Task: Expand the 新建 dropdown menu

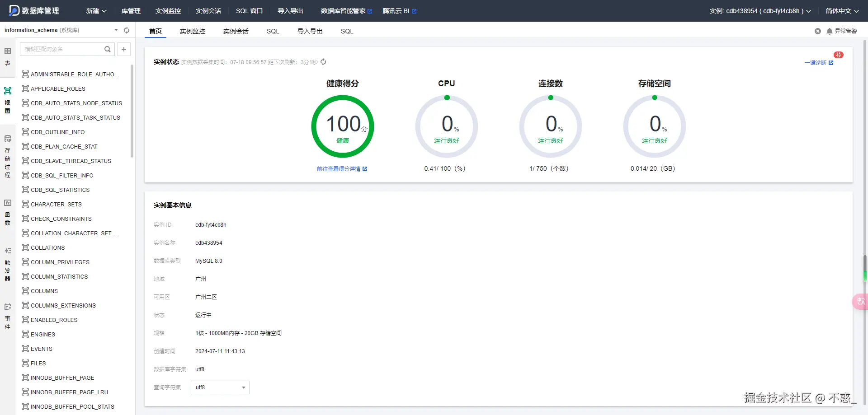Action: click(96, 11)
